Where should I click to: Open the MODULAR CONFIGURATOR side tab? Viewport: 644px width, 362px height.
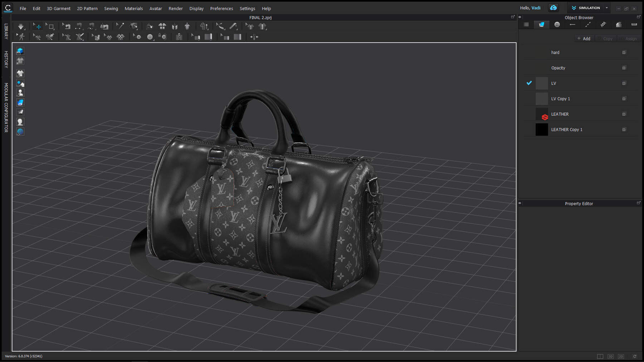coord(6,108)
